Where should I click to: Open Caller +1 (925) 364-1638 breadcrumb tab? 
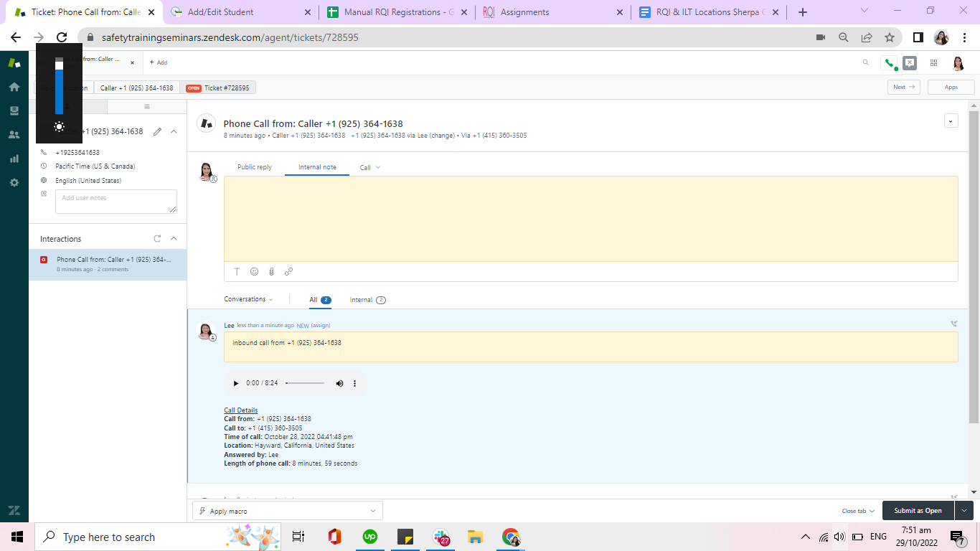tap(136, 88)
